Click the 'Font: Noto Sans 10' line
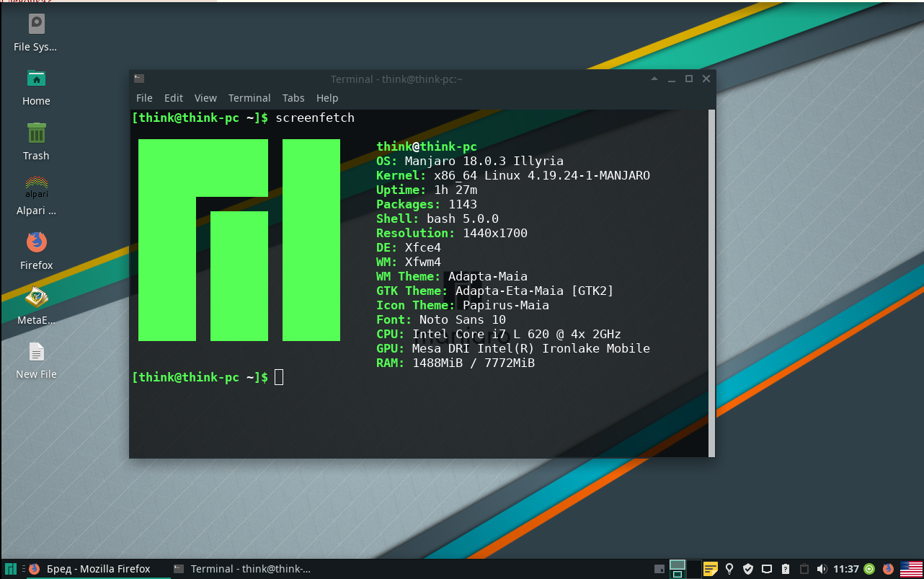 pyautogui.click(x=441, y=319)
